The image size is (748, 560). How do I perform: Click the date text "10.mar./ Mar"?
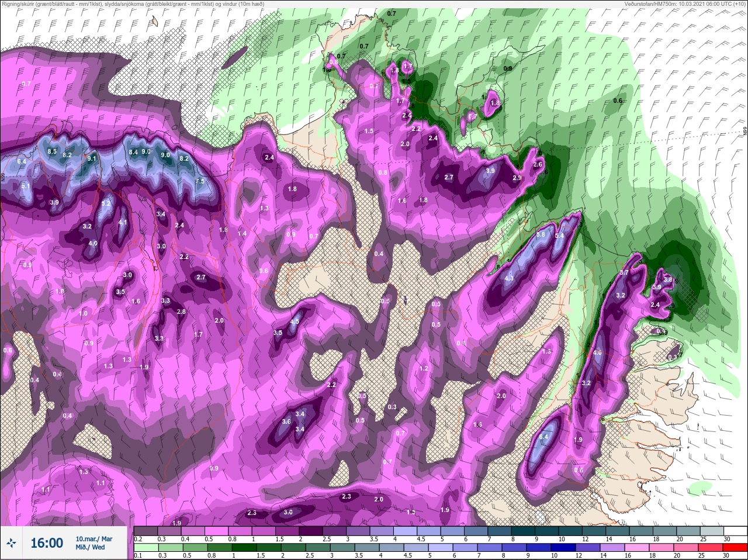tap(93, 539)
